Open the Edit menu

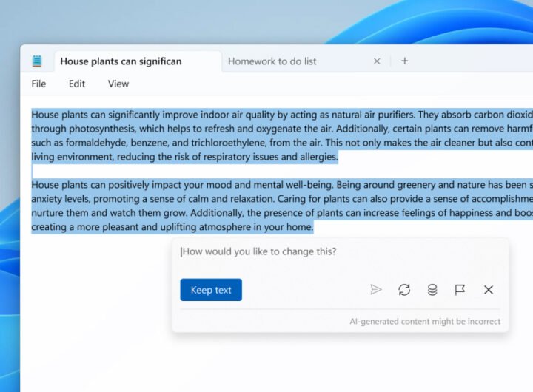pyautogui.click(x=77, y=84)
